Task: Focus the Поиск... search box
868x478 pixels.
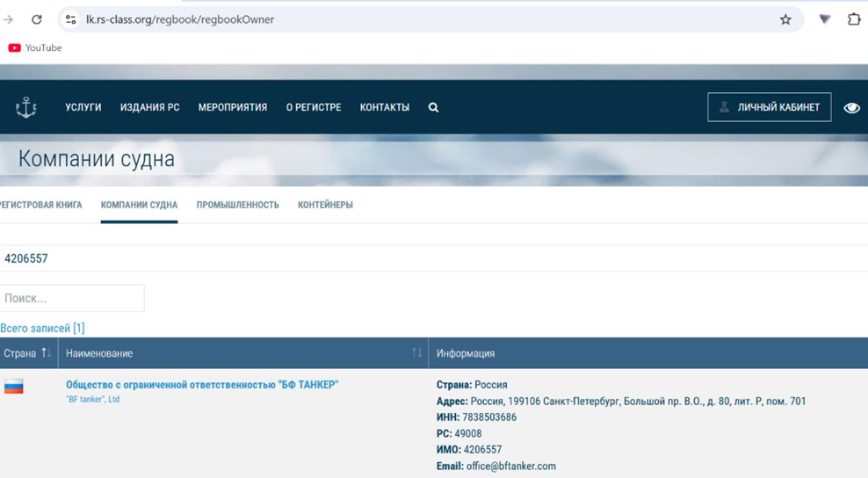Action: [x=72, y=298]
